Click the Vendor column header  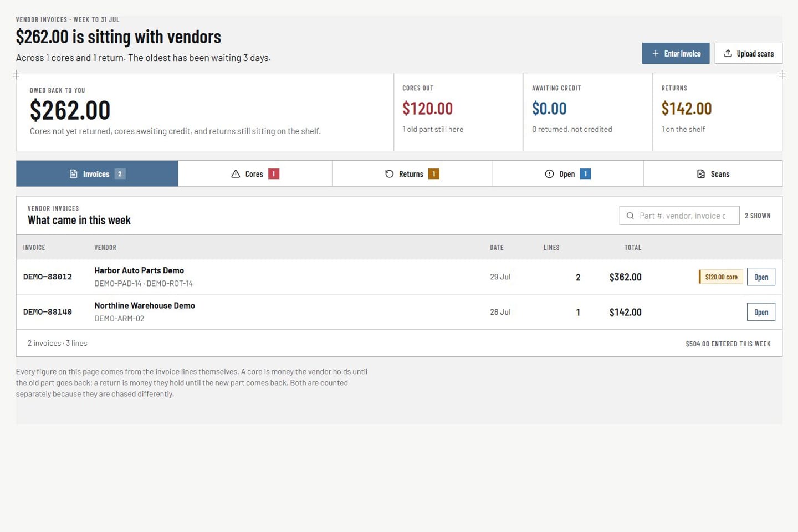coord(105,248)
